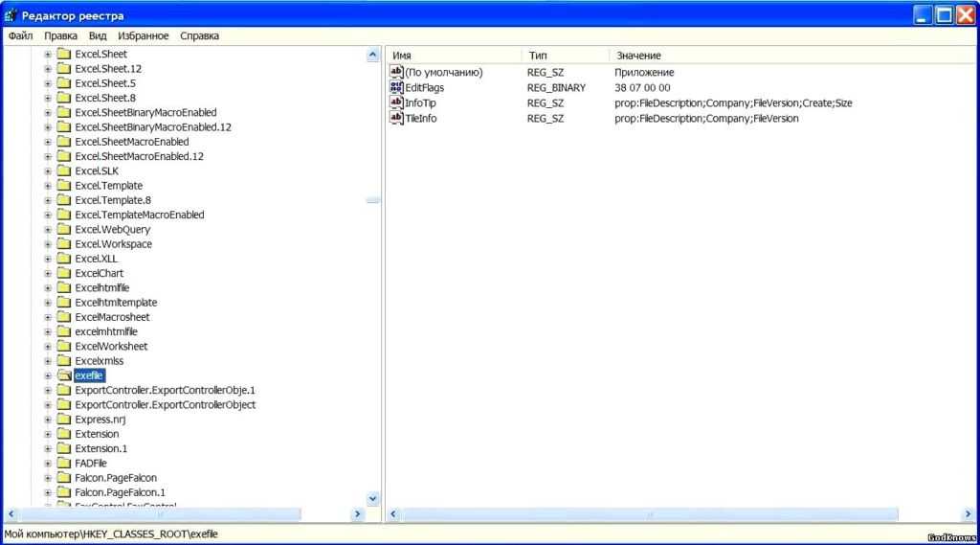Image resolution: width=980 pixels, height=545 pixels.
Task: Click the EditFlags binary value icon
Action: tap(397, 87)
